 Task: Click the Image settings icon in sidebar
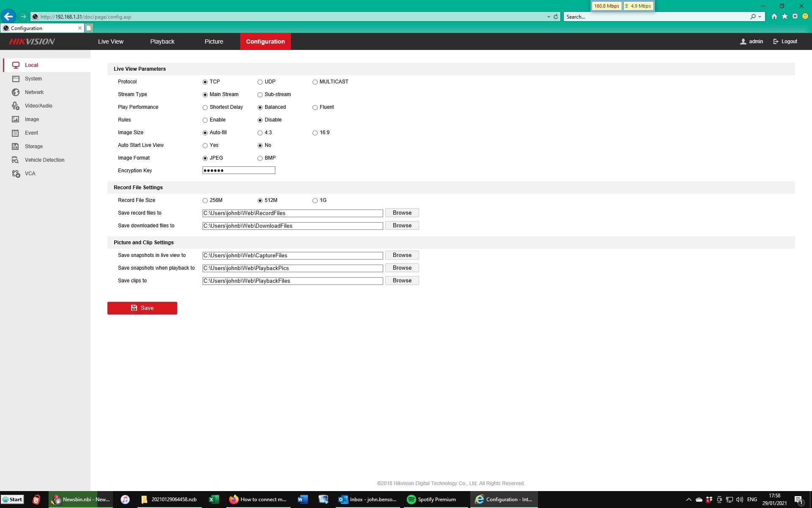coord(16,119)
